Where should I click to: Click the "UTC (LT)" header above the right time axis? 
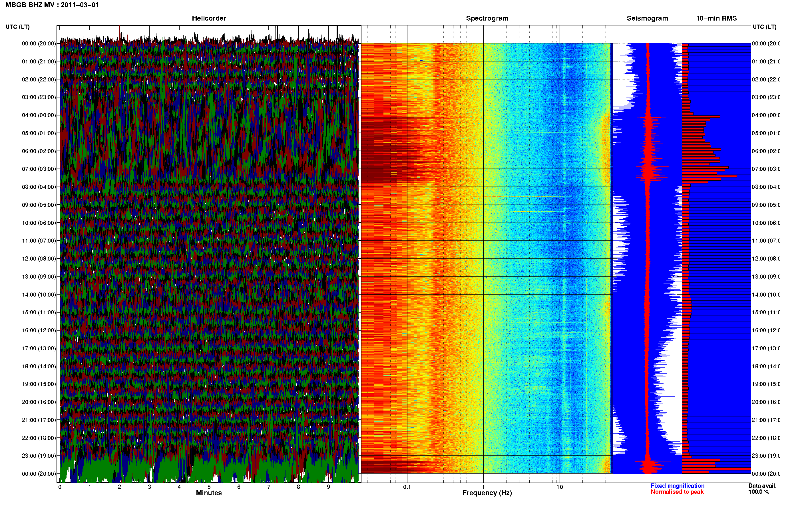pos(764,27)
